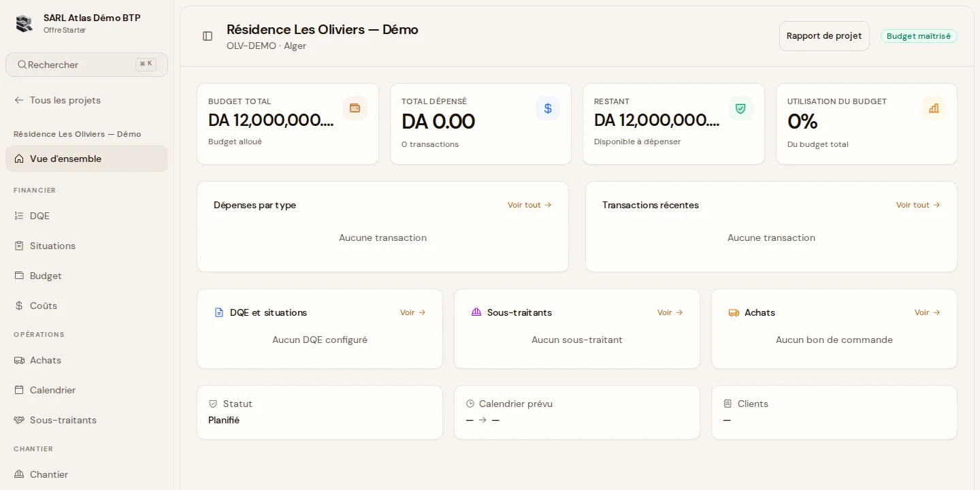Click the project title Résidence Les Oliviers — Démo
This screenshot has height=490, width=980.
(323, 29)
